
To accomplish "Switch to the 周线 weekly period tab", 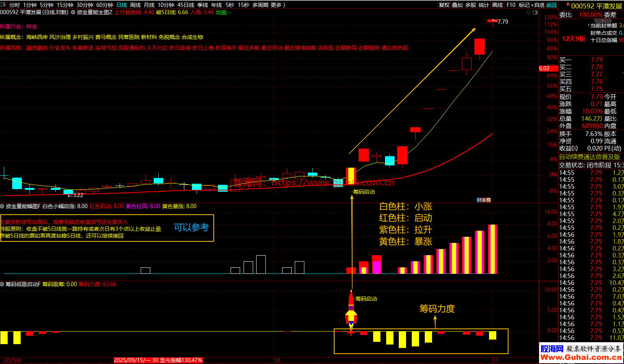I will pyautogui.click(x=135, y=5).
